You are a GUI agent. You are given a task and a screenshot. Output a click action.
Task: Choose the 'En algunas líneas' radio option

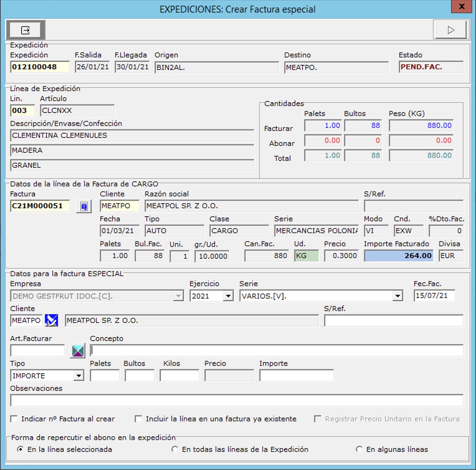tap(359, 449)
